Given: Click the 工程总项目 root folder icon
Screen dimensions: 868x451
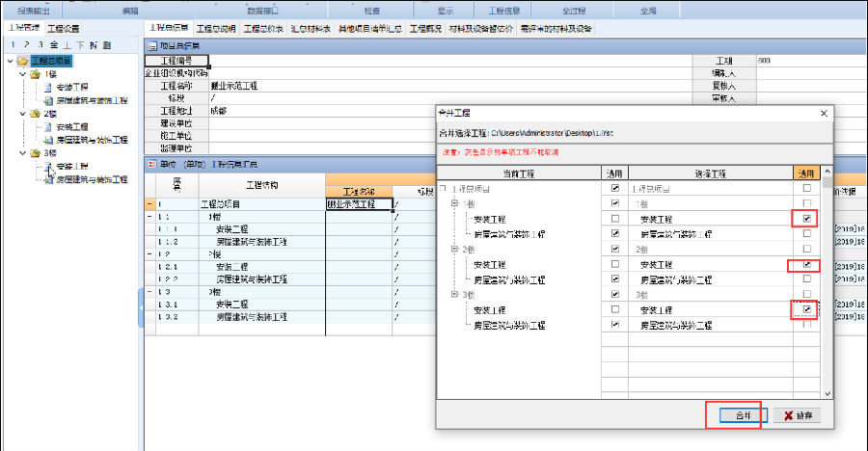Looking at the screenshot, I should click(22, 62).
